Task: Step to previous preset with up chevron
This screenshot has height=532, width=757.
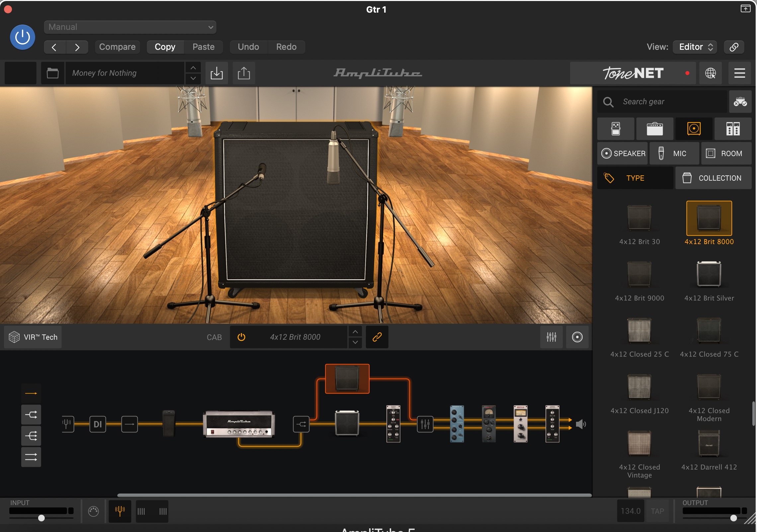Action: [193, 68]
